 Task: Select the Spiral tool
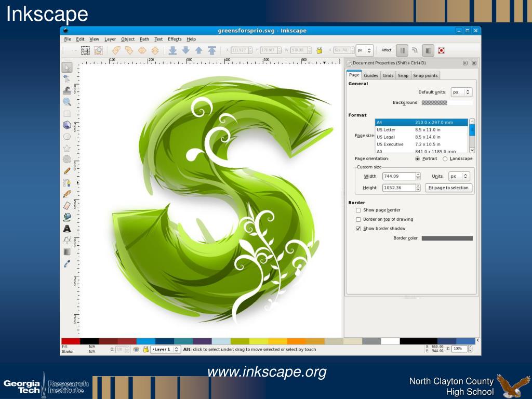pos(67,159)
